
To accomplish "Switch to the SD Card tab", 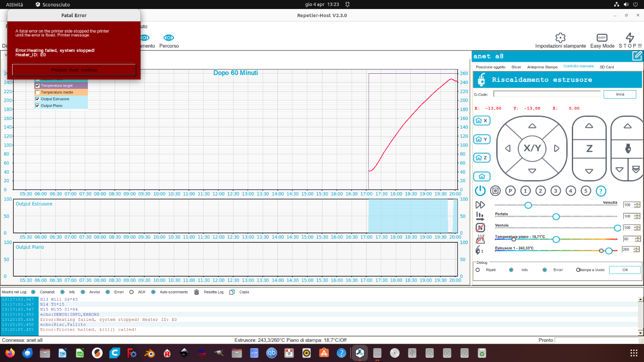I will (606, 67).
